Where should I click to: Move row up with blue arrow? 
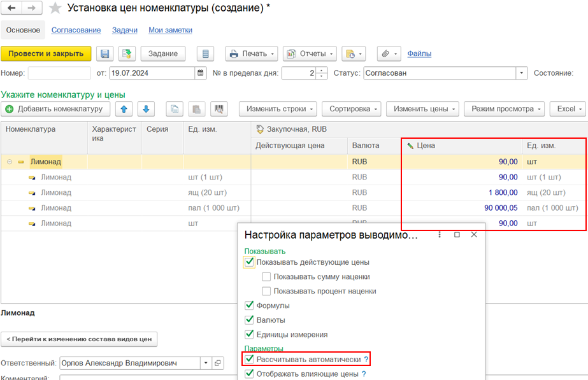click(x=123, y=109)
